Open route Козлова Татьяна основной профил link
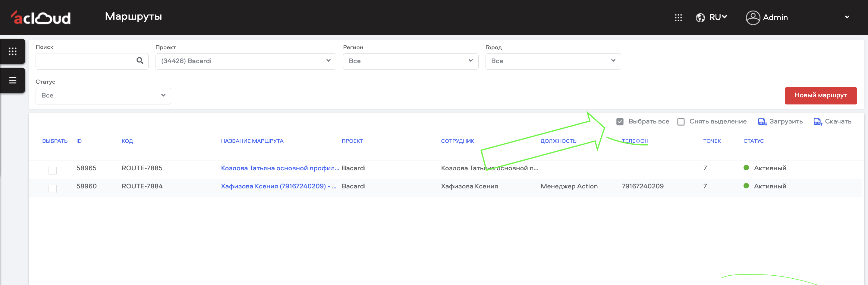 coord(280,168)
